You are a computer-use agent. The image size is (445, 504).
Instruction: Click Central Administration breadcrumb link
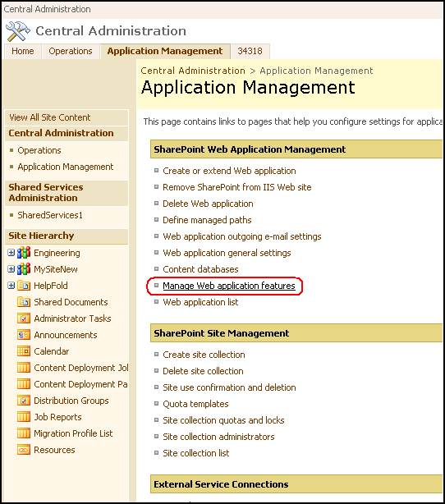(x=193, y=71)
